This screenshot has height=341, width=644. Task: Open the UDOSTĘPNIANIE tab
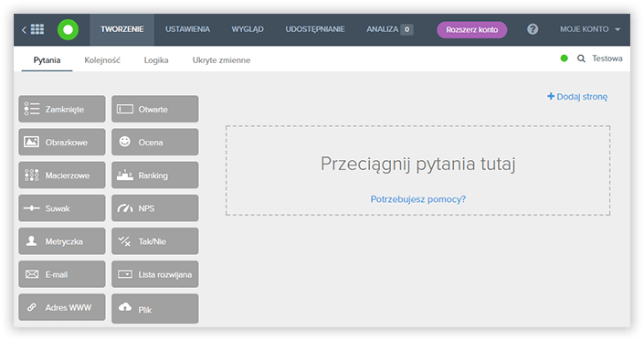[x=315, y=29]
